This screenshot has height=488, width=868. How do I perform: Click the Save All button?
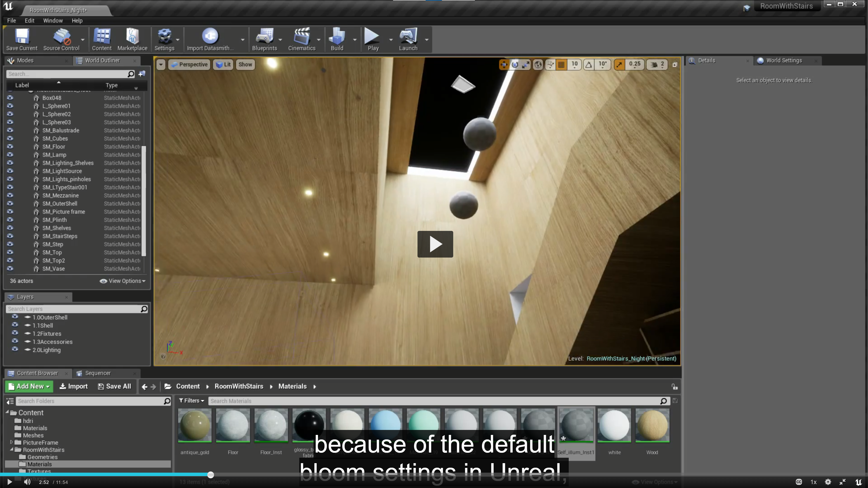[x=114, y=386]
